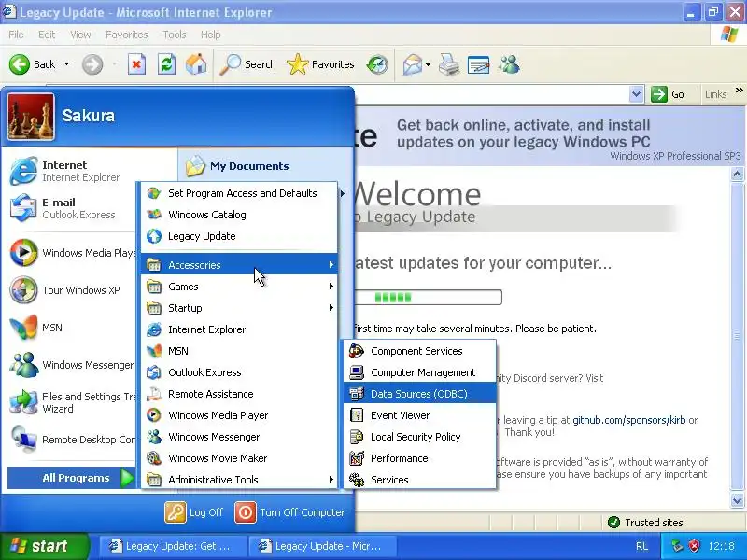The image size is (747, 560).
Task: Open Local Security Policy
Action: pos(419,437)
